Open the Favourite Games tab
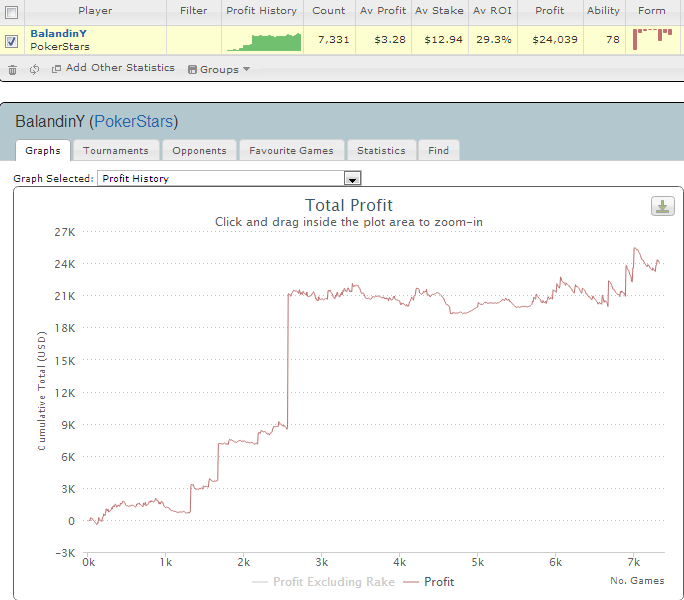This screenshot has width=684, height=600. click(291, 151)
